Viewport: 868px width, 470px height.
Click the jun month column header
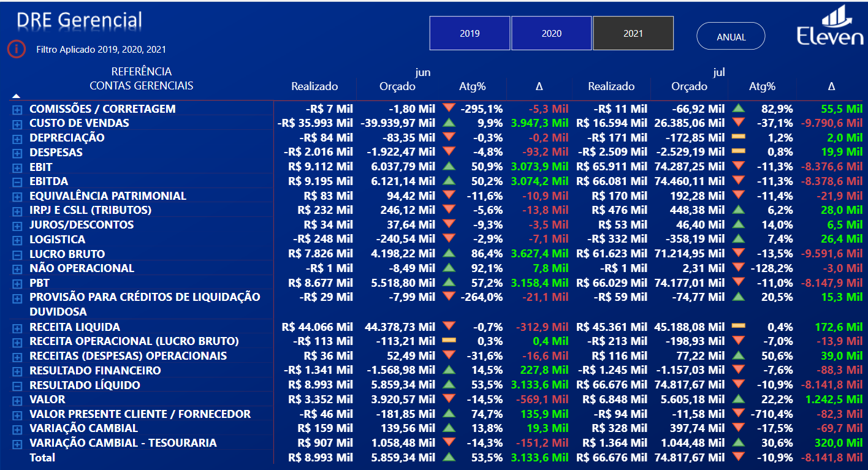(x=423, y=72)
